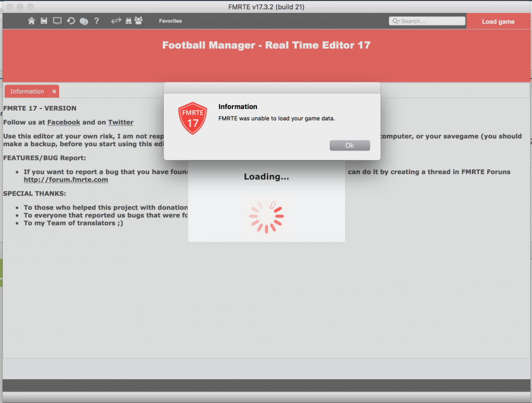Viewport: 532px width, 403px height.
Task: Click the 'FEATURES/BUG Report:' heading
Action: [x=45, y=158]
